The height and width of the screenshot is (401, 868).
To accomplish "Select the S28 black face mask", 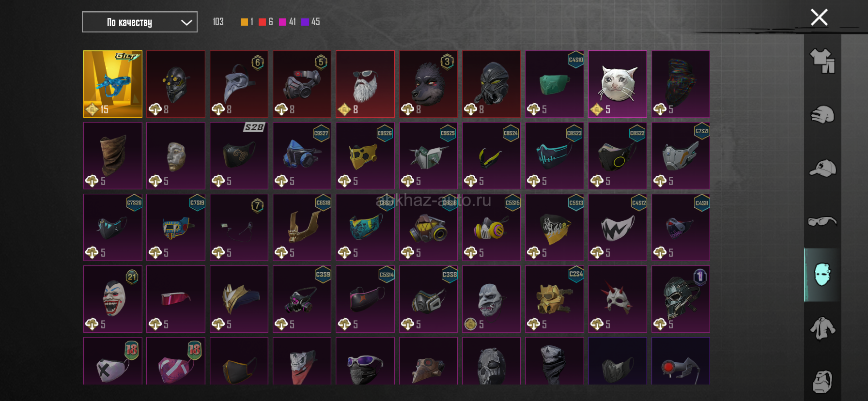I will (239, 155).
